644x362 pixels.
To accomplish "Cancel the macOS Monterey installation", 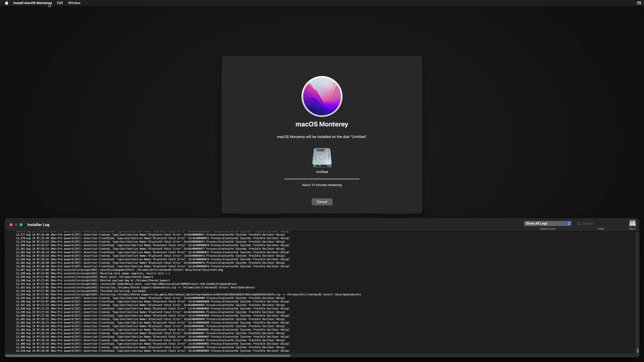I will pyautogui.click(x=322, y=202).
